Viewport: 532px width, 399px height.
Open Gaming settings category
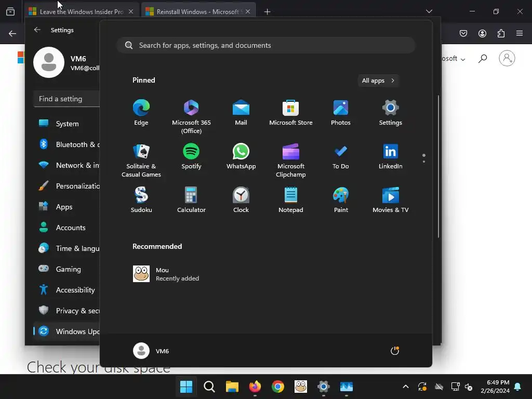(66, 269)
